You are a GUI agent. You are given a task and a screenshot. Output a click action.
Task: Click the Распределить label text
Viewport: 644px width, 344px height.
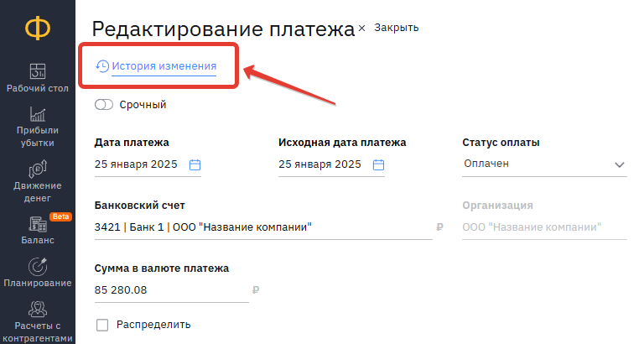pyautogui.click(x=153, y=325)
